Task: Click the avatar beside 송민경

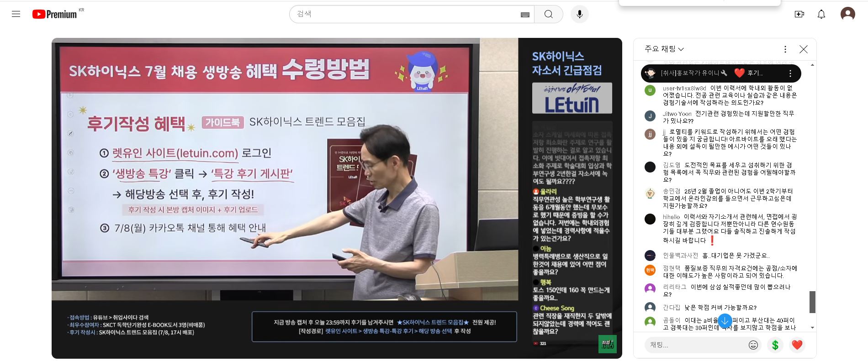Action: 650,193
